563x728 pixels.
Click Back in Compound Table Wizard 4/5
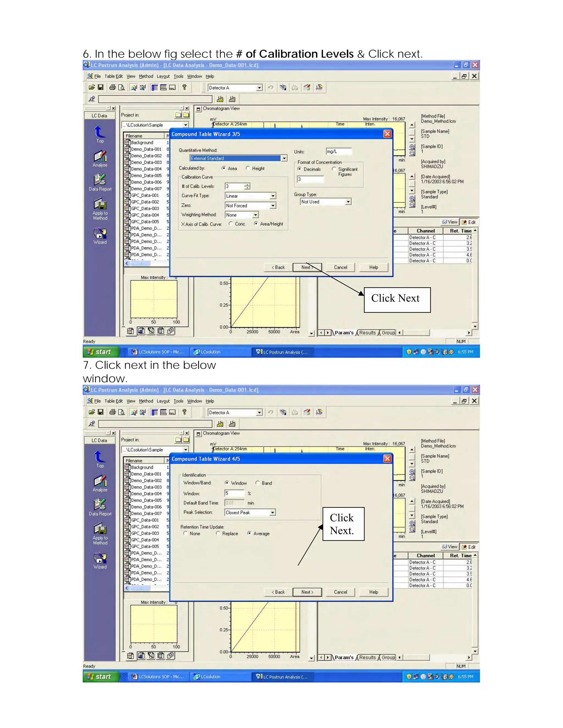tap(278, 592)
